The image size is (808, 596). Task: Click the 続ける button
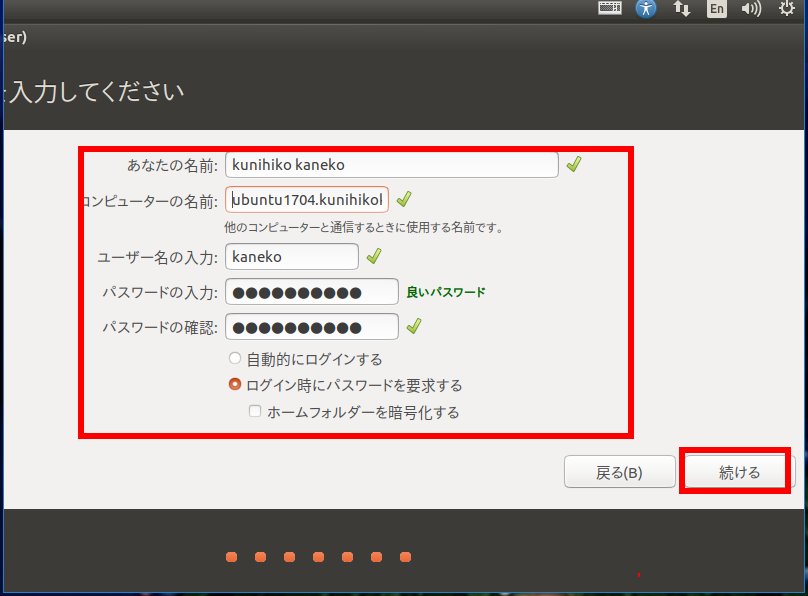739,472
